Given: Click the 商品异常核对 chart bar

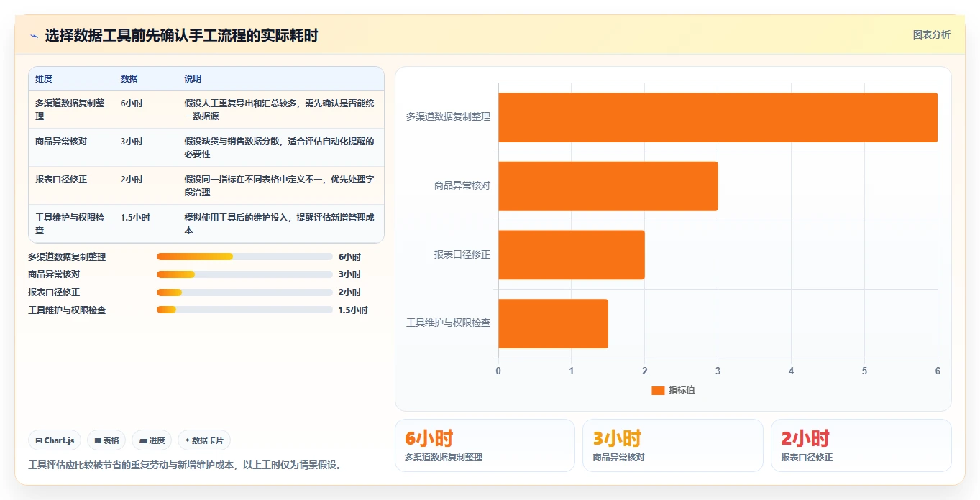Looking at the screenshot, I should pos(608,186).
